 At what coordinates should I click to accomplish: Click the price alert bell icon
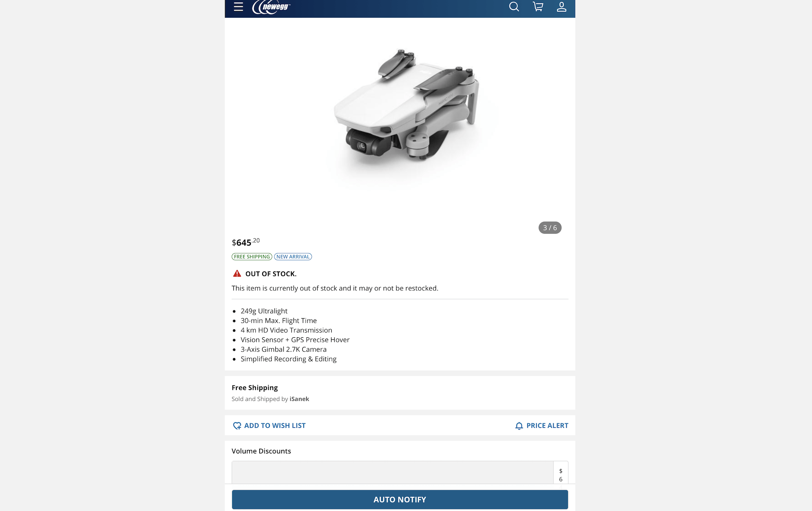[519, 426]
